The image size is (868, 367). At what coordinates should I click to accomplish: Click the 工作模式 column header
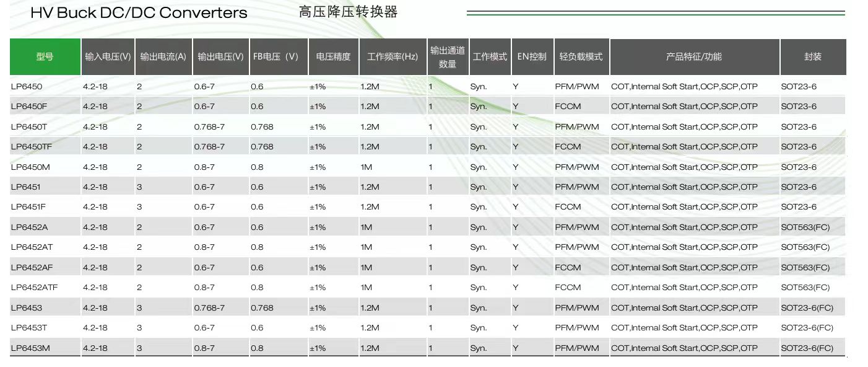(x=490, y=56)
